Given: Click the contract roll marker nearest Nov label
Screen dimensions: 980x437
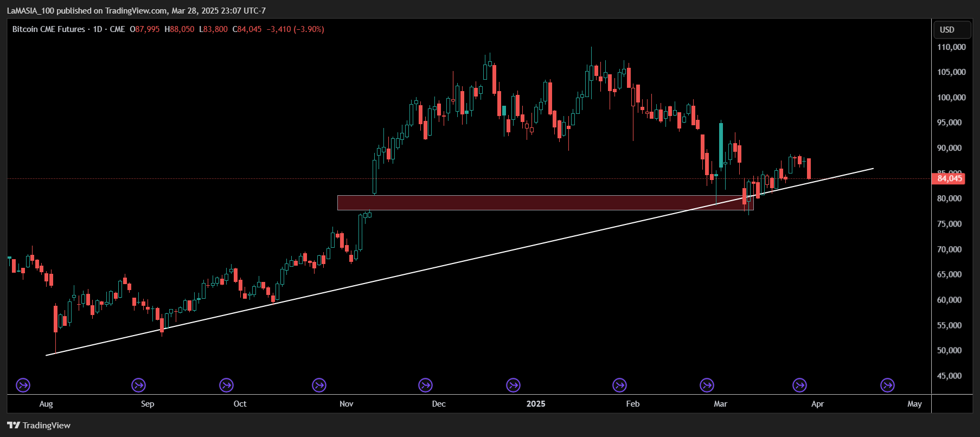Looking at the screenshot, I should point(319,385).
